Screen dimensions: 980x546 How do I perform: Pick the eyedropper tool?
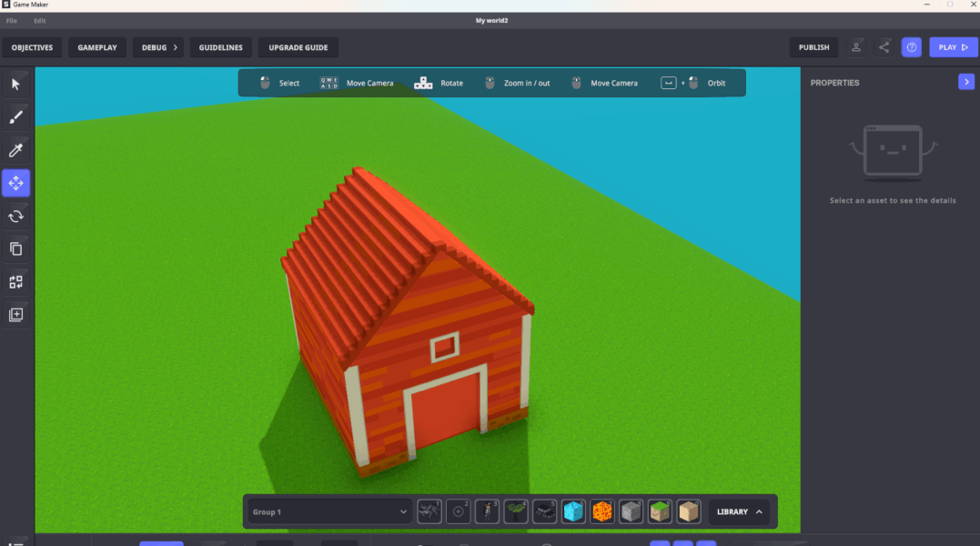[x=15, y=150]
